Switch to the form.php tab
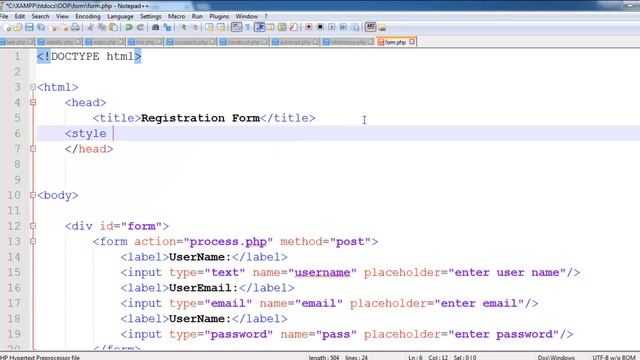 click(395, 42)
